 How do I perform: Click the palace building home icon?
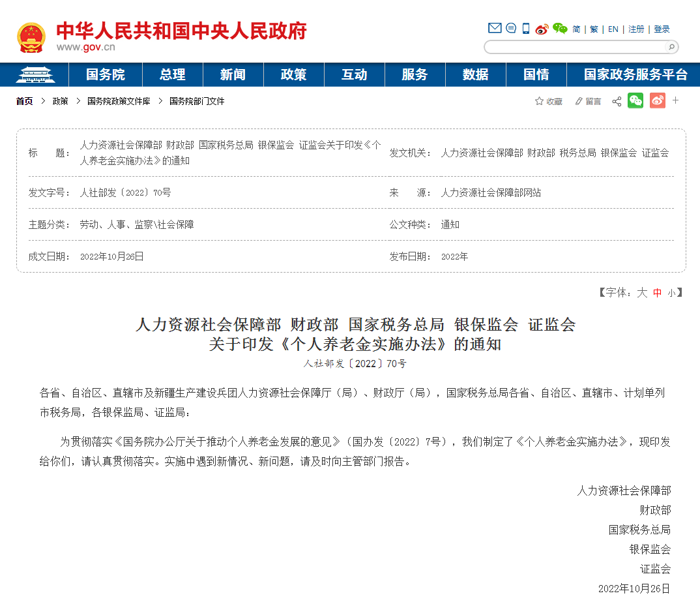coord(35,74)
